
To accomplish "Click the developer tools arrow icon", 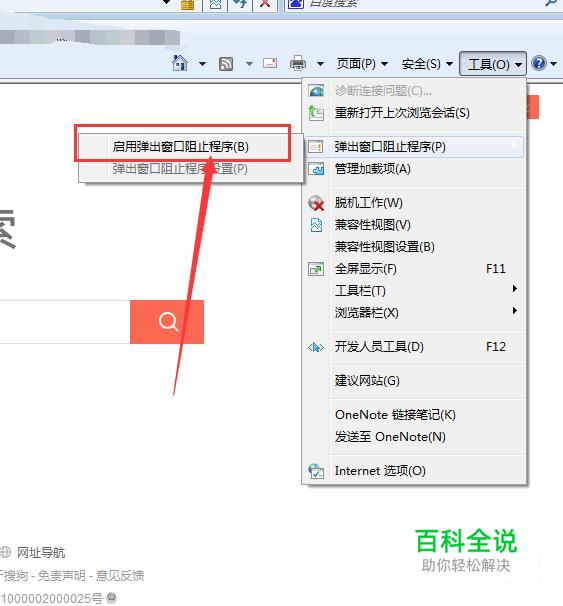I will [316, 347].
